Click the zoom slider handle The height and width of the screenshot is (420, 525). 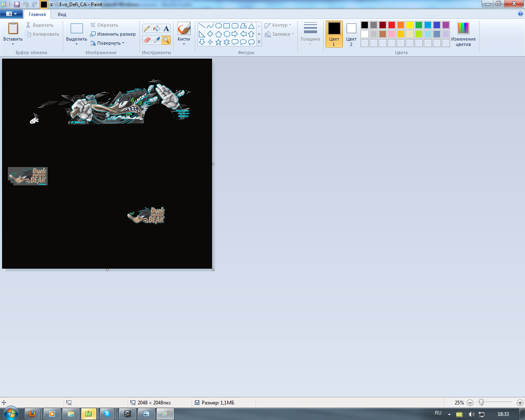481,403
